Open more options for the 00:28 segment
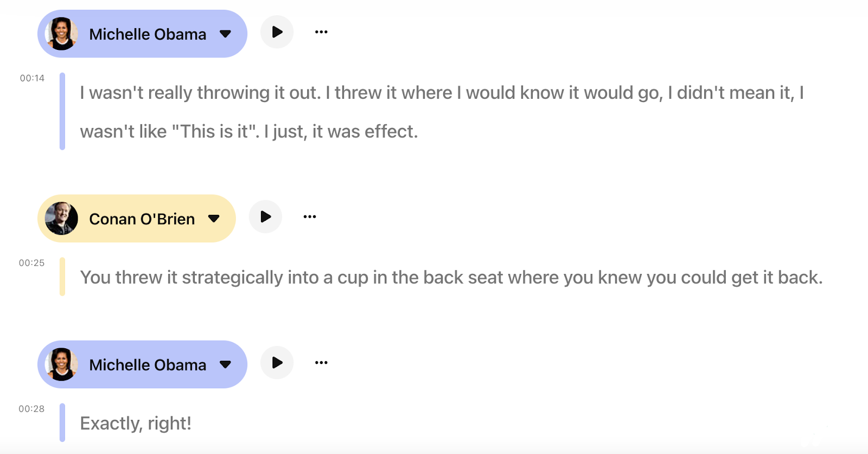The image size is (868, 454). point(321,363)
